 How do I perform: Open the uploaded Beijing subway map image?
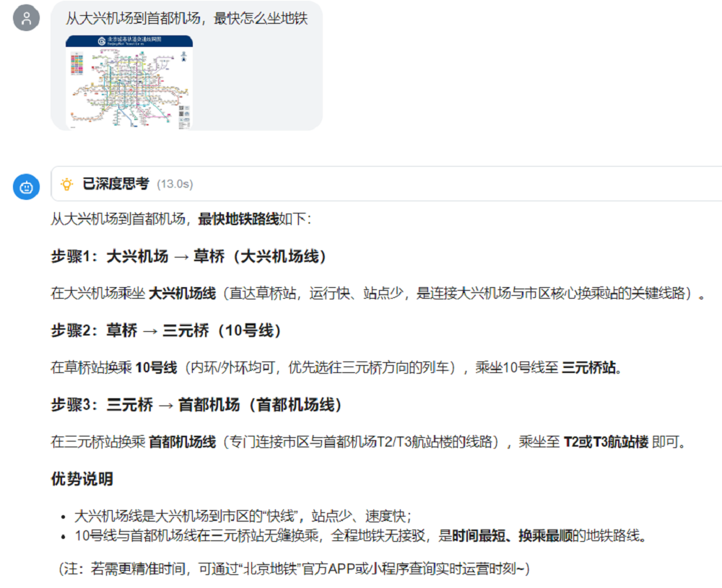tap(129, 82)
